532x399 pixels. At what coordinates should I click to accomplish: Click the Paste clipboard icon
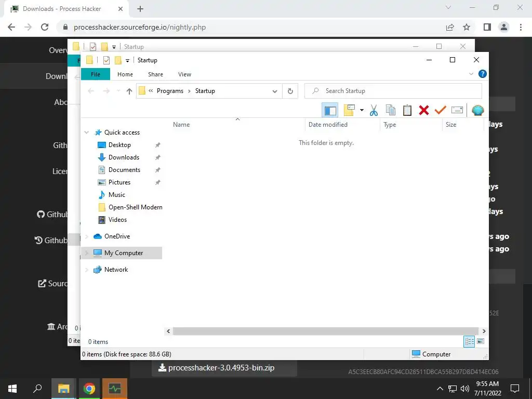[x=407, y=110]
